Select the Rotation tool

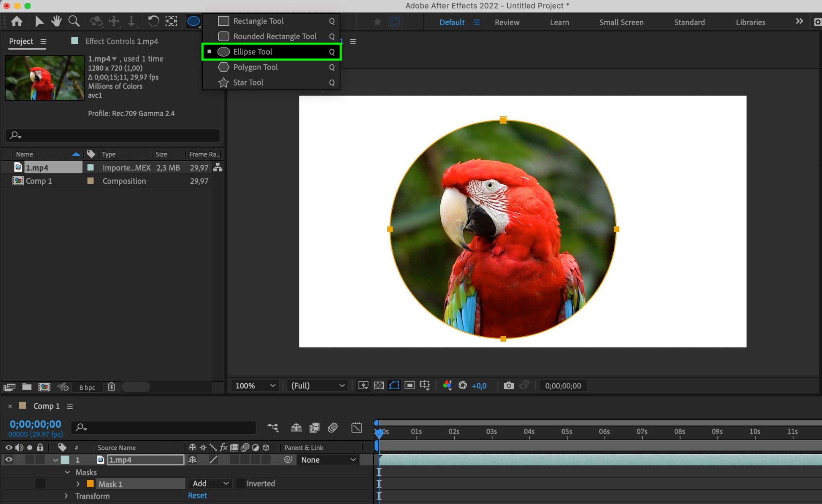pos(153,21)
